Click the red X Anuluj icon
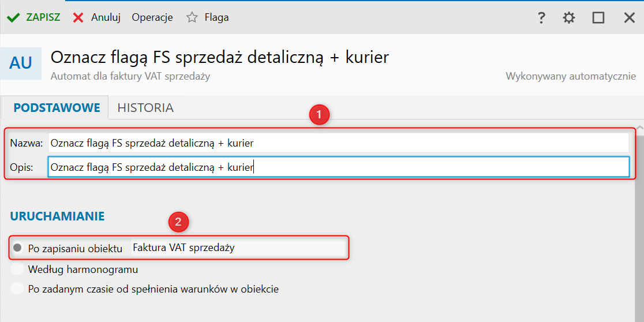This screenshot has height=322, width=644. tap(78, 17)
